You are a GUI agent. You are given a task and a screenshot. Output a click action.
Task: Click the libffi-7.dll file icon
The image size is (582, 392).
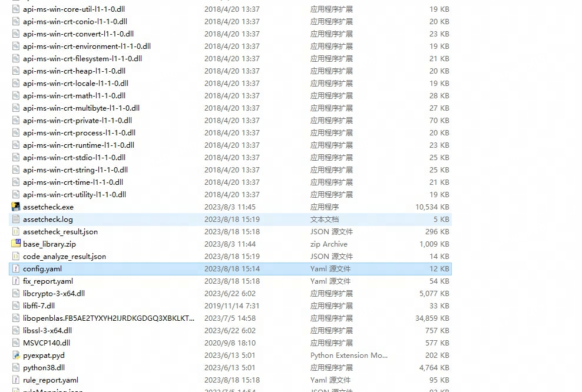tap(16, 305)
